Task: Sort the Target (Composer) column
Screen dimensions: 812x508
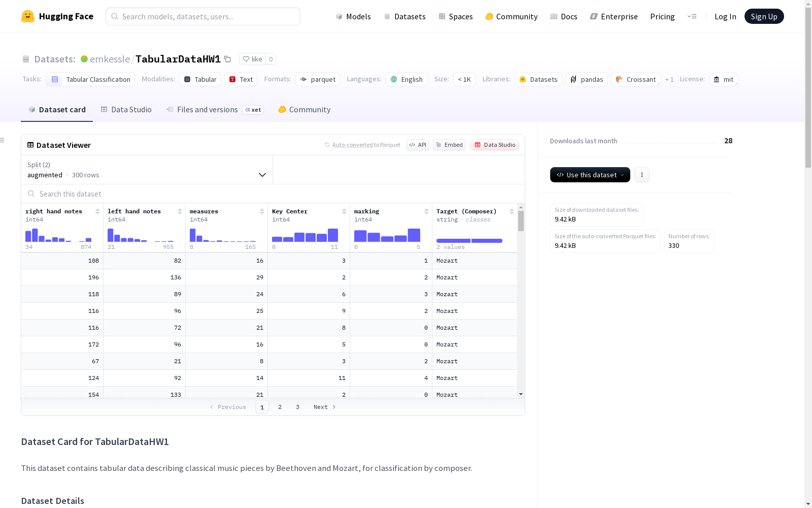Action: tap(512, 211)
